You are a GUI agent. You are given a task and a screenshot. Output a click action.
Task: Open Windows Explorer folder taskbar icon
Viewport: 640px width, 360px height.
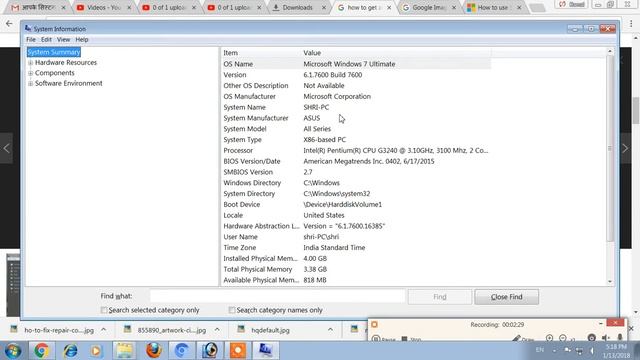pos(124,351)
